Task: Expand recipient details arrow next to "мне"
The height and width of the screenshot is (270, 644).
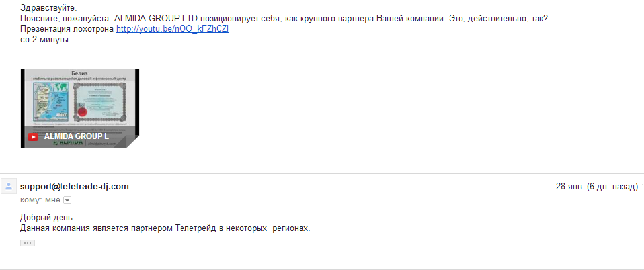Action: click(67, 200)
